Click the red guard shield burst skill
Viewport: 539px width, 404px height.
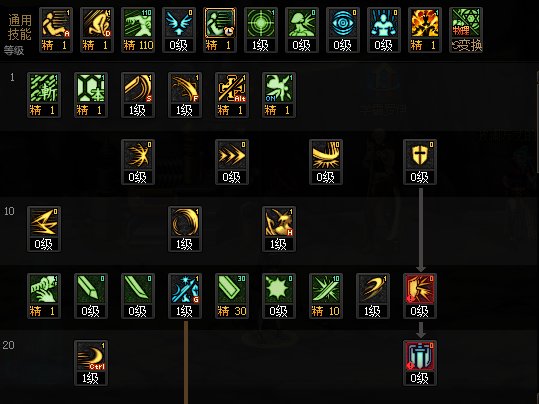420,296
